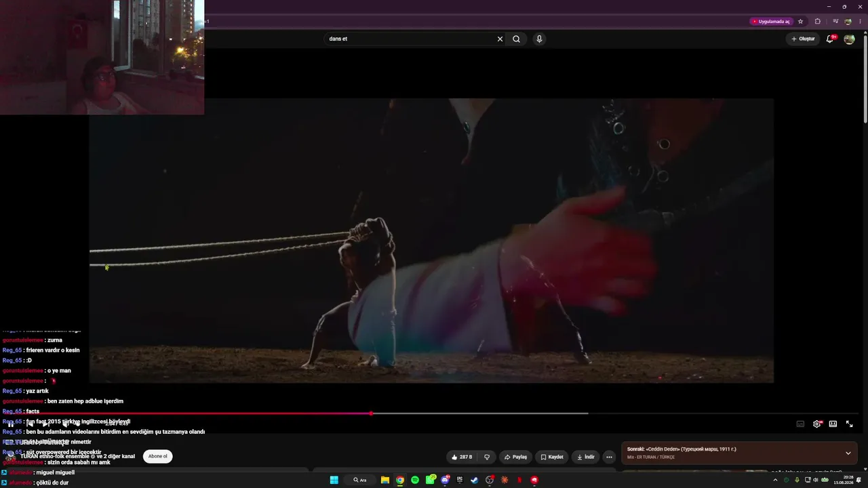Screen dimensions: 868x488
Task: Toggle subtitles on the video player
Action: click(x=800, y=424)
